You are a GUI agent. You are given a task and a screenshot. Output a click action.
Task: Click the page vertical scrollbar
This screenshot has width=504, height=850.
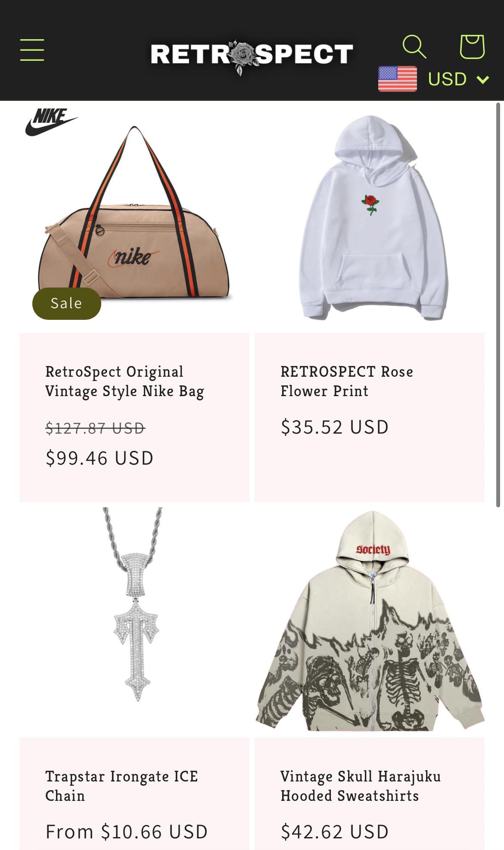pyautogui.click(x=498, y=304)
